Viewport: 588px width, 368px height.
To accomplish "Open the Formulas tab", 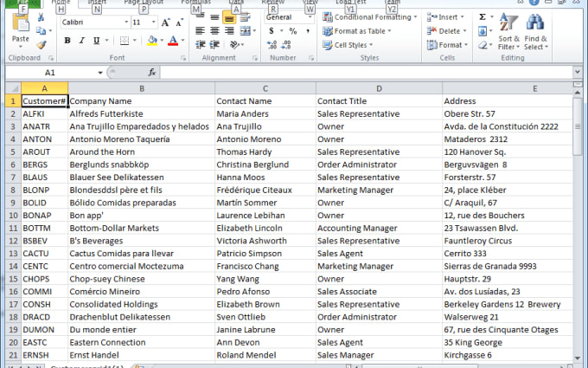I will pos(195,2).
